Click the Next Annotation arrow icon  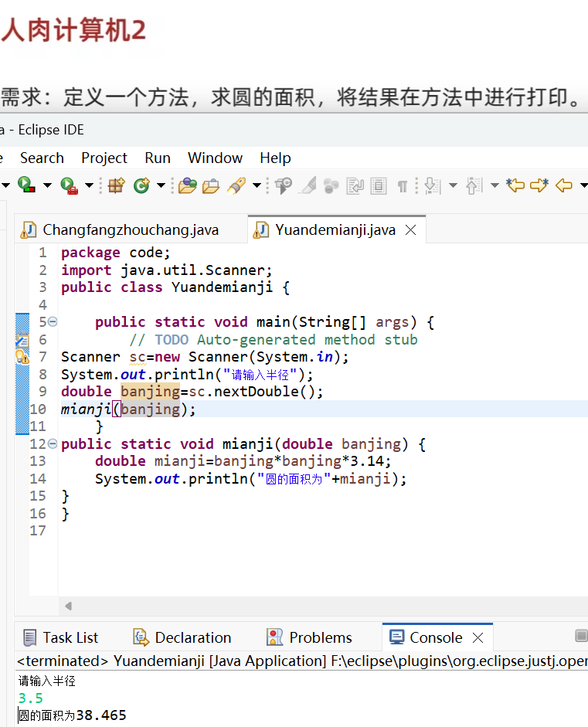click(432, 186)
